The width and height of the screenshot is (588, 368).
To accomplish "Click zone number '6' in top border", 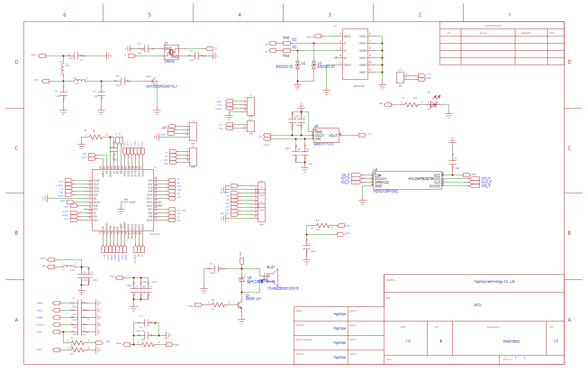I will click(65, 15).
